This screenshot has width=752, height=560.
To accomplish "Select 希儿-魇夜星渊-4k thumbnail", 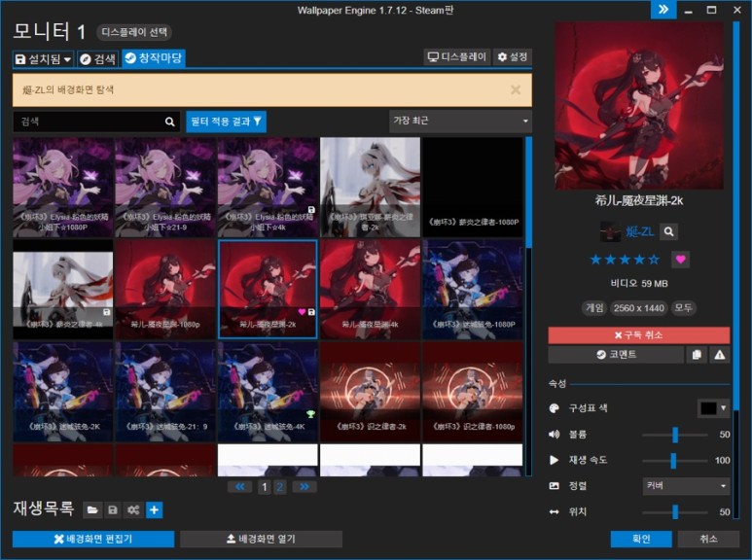I will 370,289.
